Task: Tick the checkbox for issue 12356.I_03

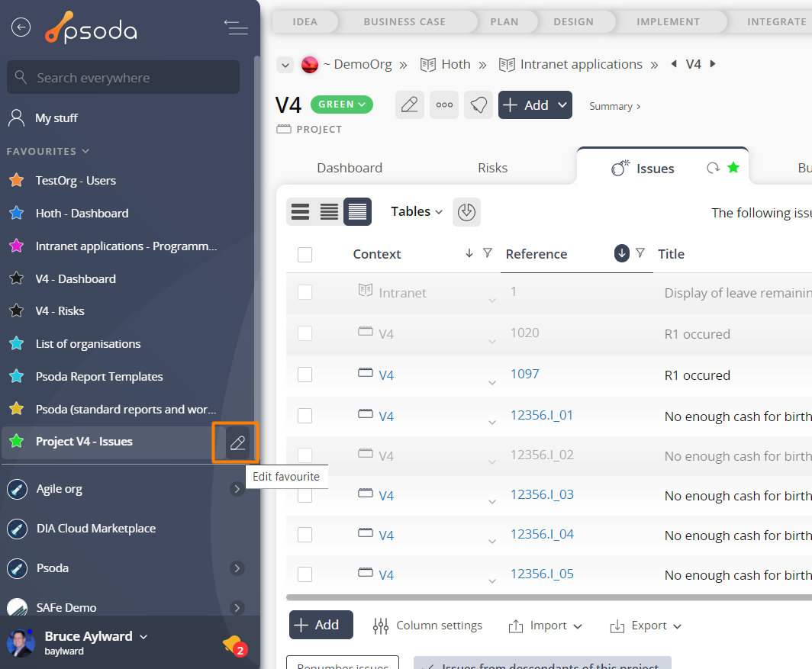Action: pos(305,495)
